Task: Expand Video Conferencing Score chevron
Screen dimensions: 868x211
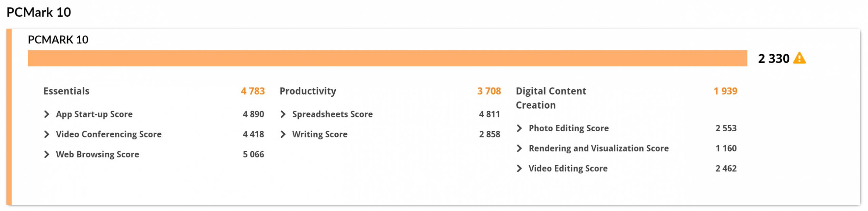Action: (x=47, y=134)
